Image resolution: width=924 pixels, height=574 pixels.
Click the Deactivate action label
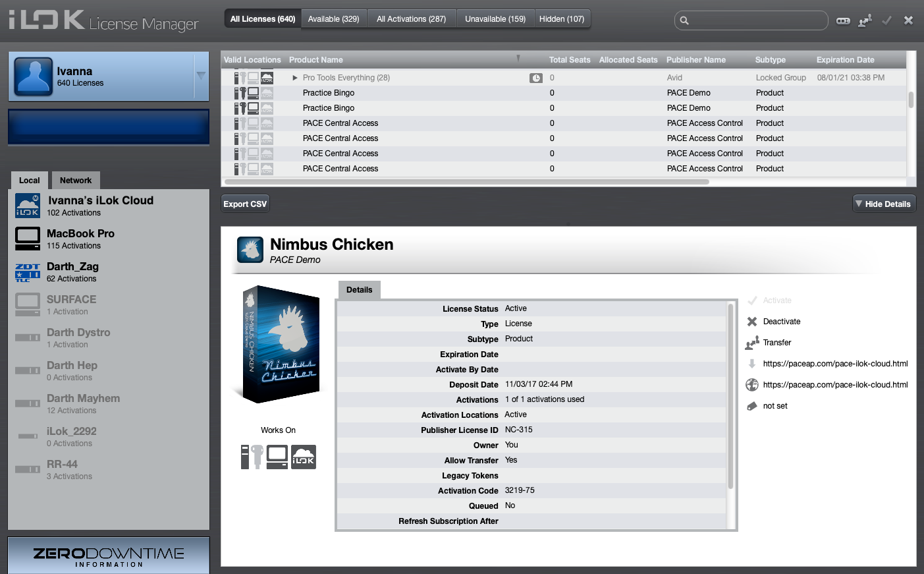(x=782, y=322)
